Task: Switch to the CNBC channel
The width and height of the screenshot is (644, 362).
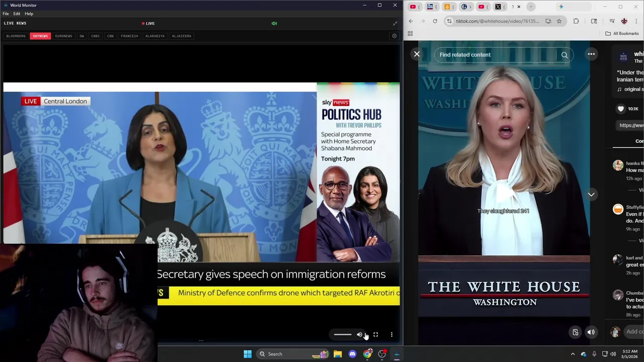Action: [95, 36]
